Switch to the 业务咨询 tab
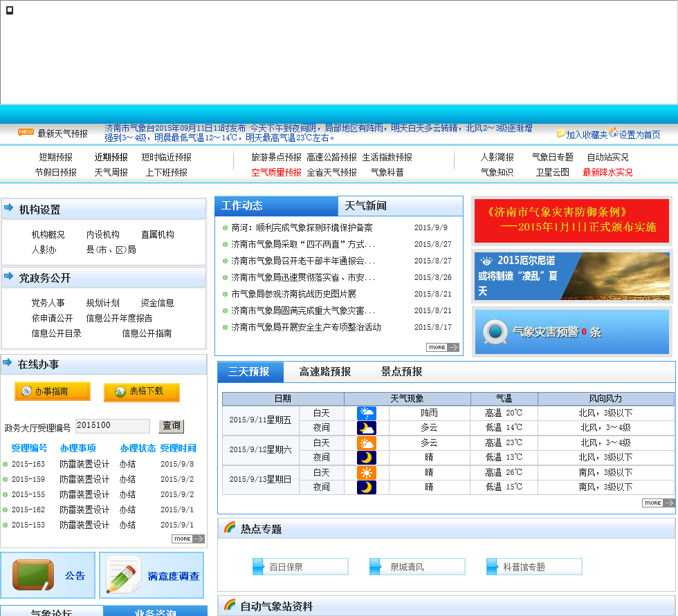 click(x=155, y=612)
